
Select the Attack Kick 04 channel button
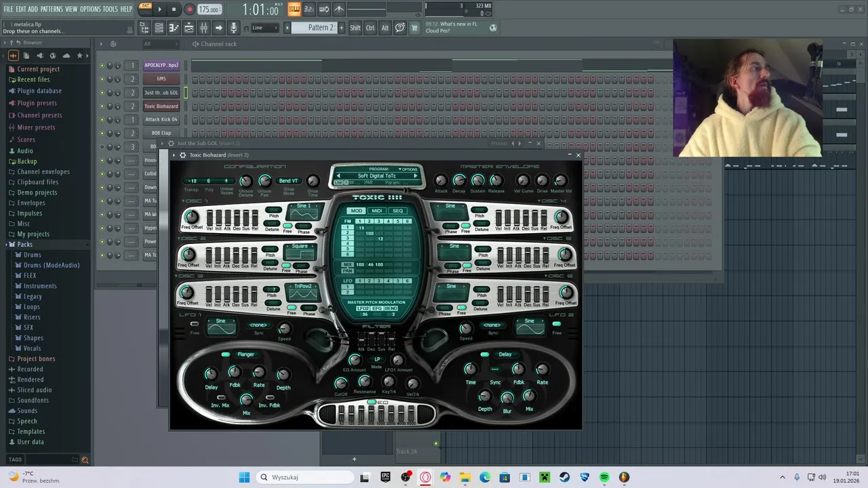click(161, 119)
